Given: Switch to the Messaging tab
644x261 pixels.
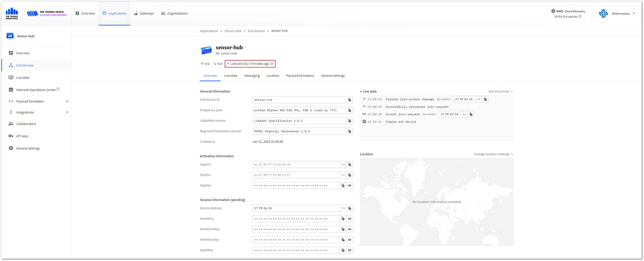Looking at the screenshot, I should click(x=252, y=76).
